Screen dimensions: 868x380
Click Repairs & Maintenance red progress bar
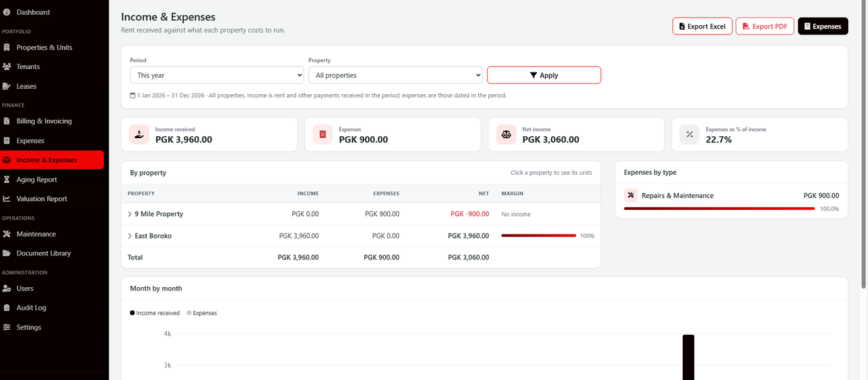(719, 209)
